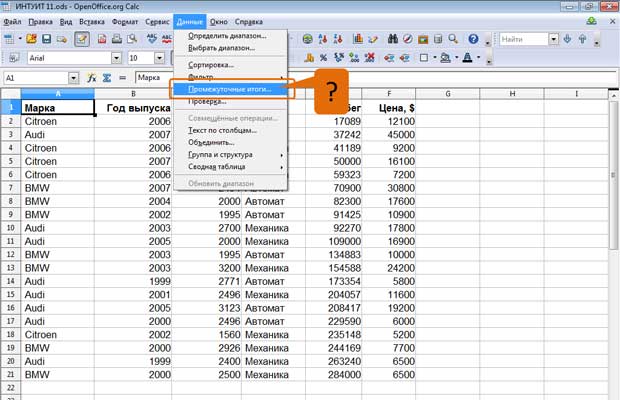Click the Send document by e-mail icon
The height and width of the screenshot is (400, 620).
click(61, 39)
